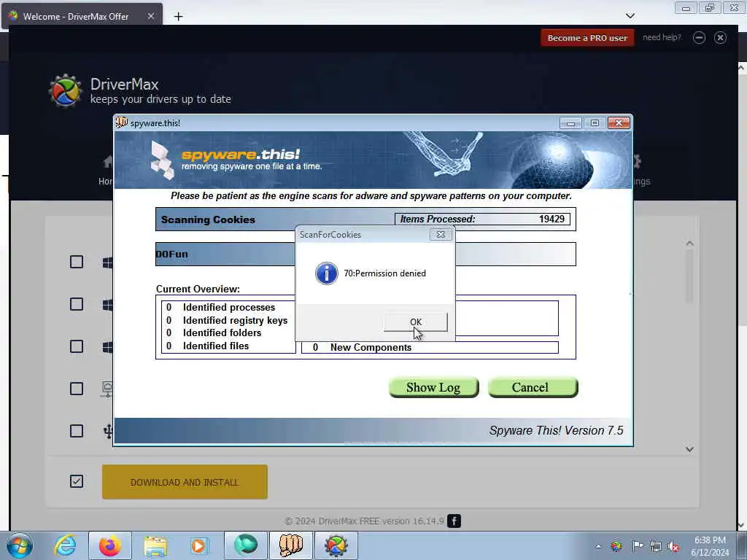Close the spyware.this! window
The height and width of the screenshot is (560, 747).
[x=619, y=123]
